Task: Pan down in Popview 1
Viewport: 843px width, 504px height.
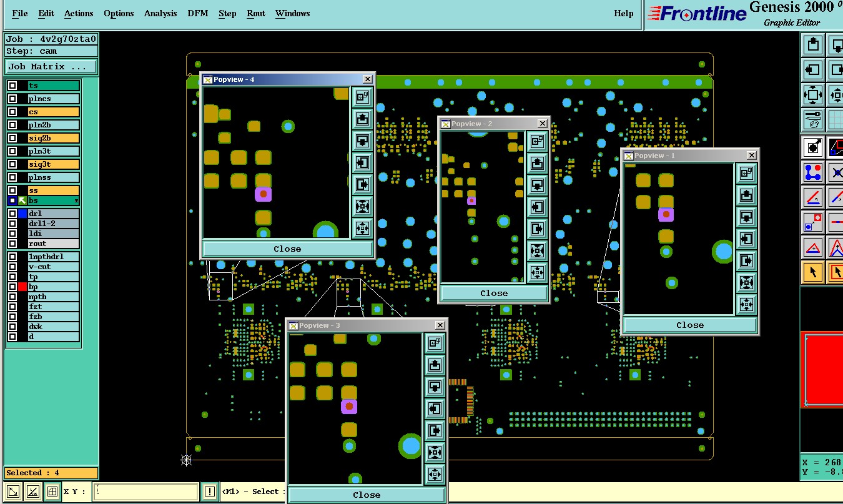Action: point(746,217)
